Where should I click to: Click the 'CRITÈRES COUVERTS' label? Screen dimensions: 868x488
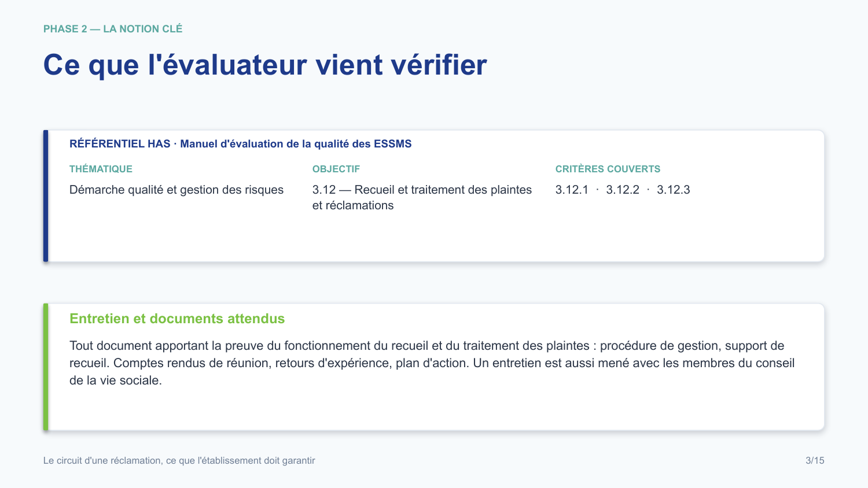click(x=608, y=169)
